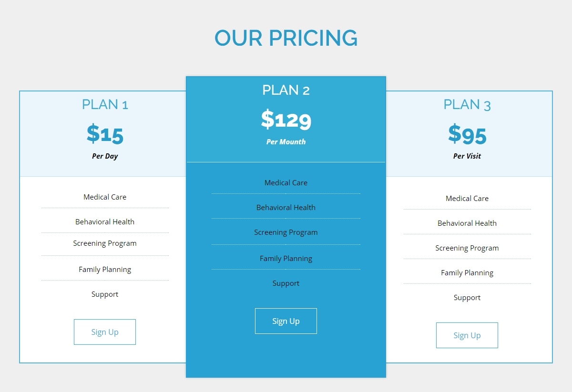The height and width of the screenshot is (392, 572).
Task: Click the $129 price
Action: click(x=286, y=119)
